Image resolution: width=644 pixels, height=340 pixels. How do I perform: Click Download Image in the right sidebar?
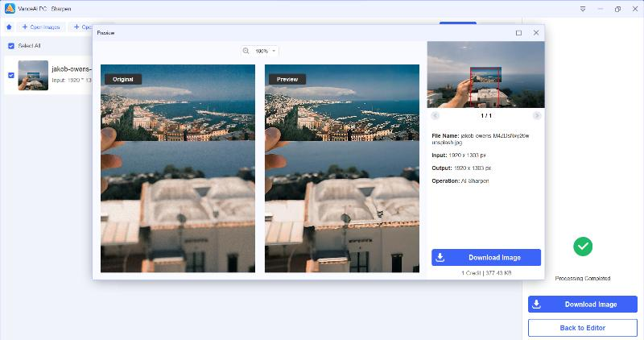click(583, 305)
